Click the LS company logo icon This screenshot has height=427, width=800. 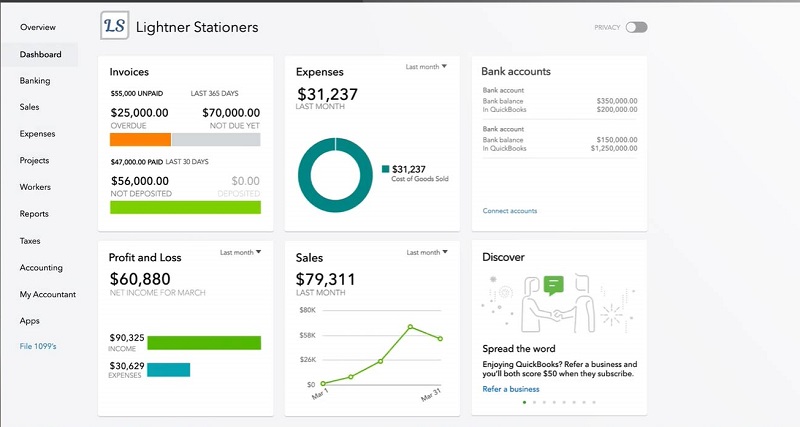pos(114,26)
